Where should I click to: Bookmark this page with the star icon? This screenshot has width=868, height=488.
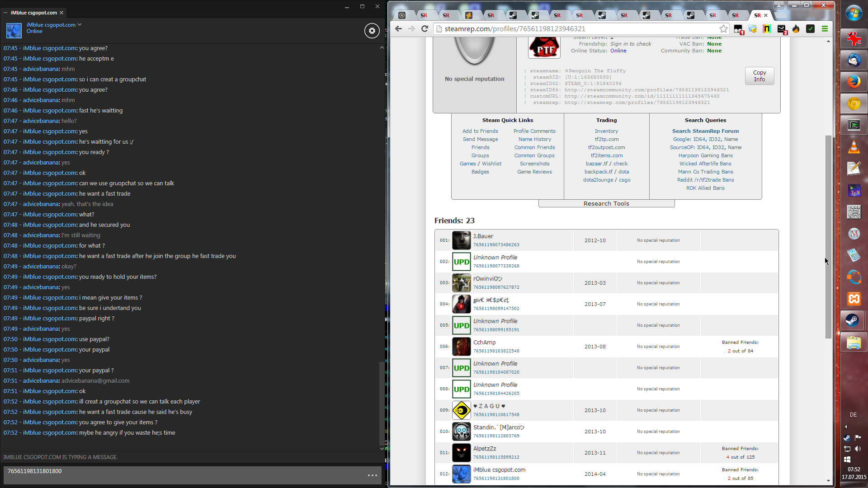pos(723,29)
